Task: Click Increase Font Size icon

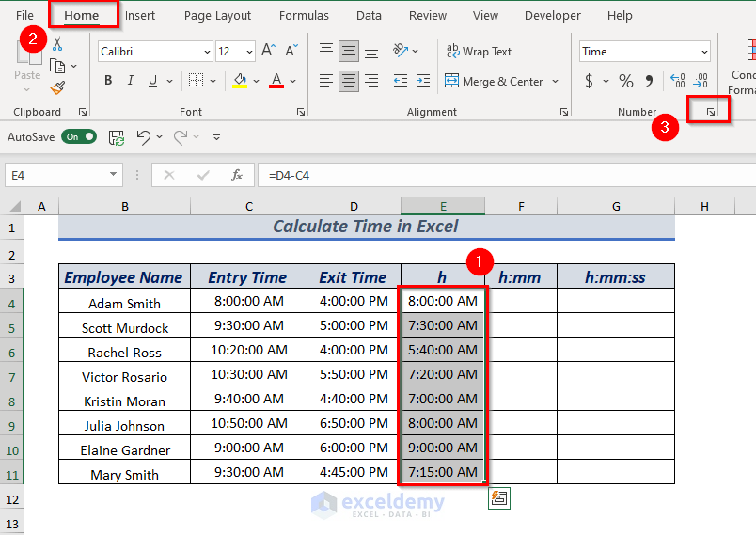Action: (268, 52)
